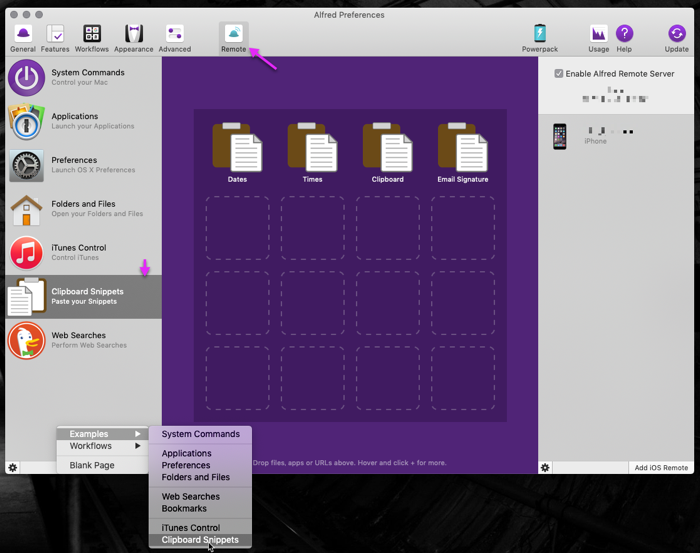The image size is (700, 553).
Task: Click the Add iOS Remote button
Action: pyautogui.click(x=661, y=468)
